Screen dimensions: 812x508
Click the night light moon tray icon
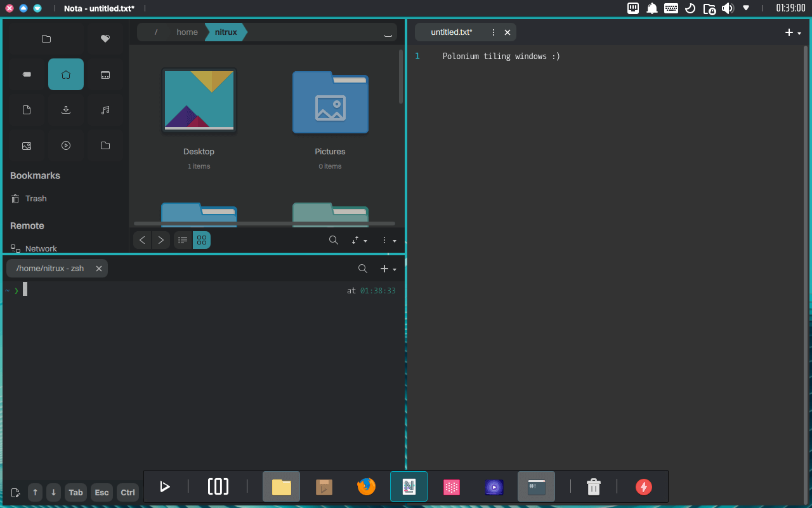[x=690, y=8]
